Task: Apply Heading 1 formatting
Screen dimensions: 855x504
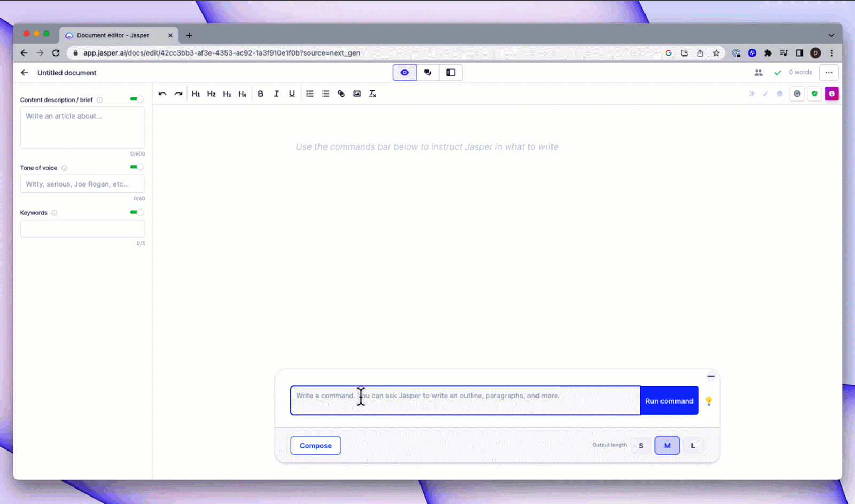Action: coord(196,94)
